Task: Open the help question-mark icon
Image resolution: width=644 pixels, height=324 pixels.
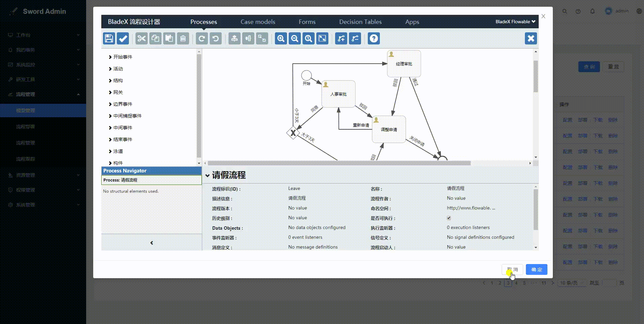Action: click(374, 38)
